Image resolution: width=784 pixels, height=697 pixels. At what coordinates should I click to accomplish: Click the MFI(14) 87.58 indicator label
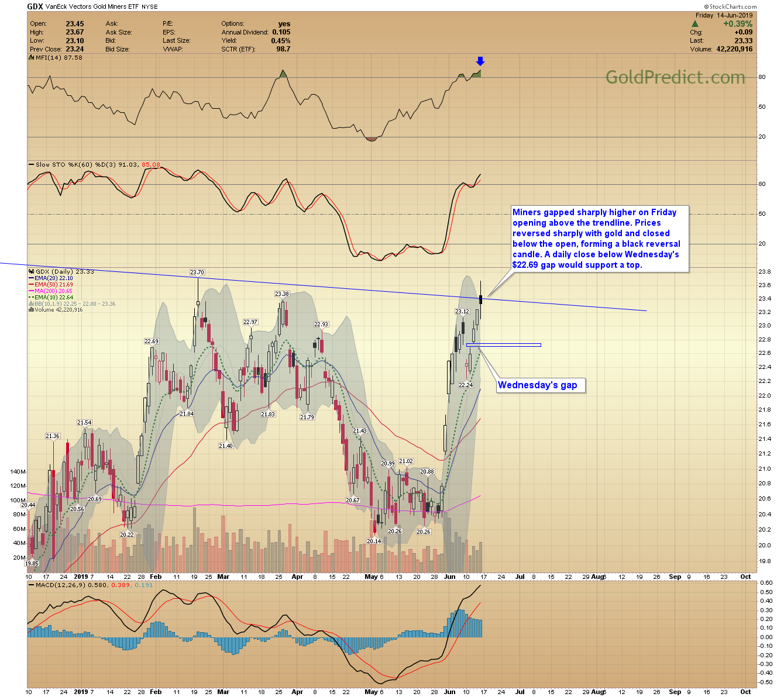click(59, 57)
